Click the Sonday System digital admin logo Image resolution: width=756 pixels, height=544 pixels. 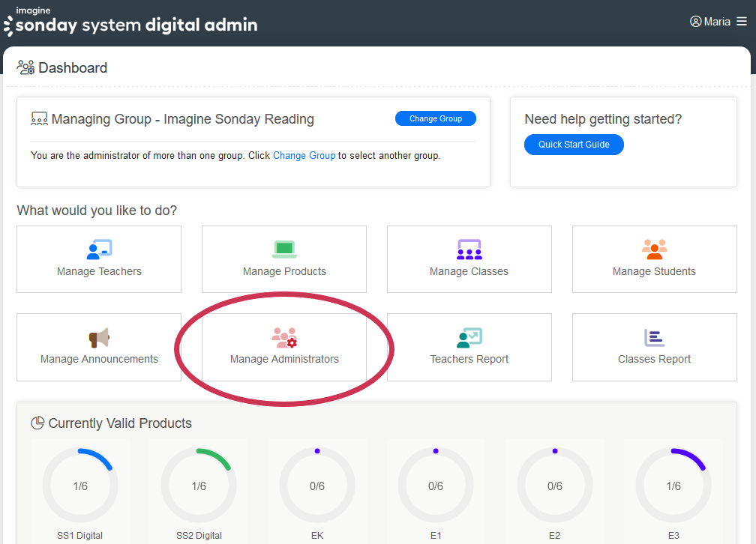pos(130,22)
